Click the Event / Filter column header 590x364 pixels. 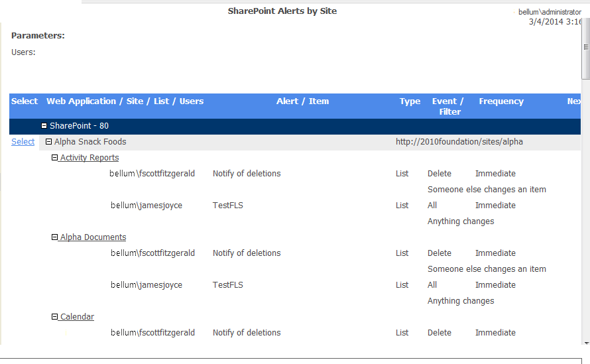449,106
